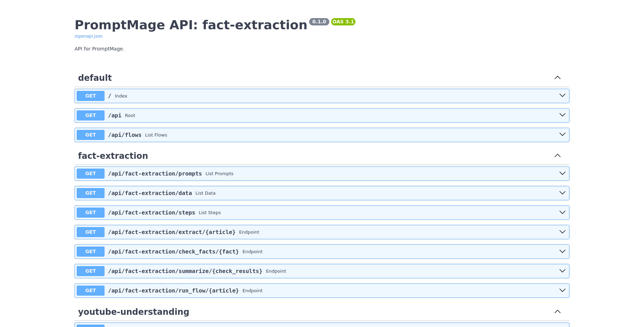The image size is (644, 327).
Task: Click the 'API for PromptMage.' description
Action: tap(99, 49)
